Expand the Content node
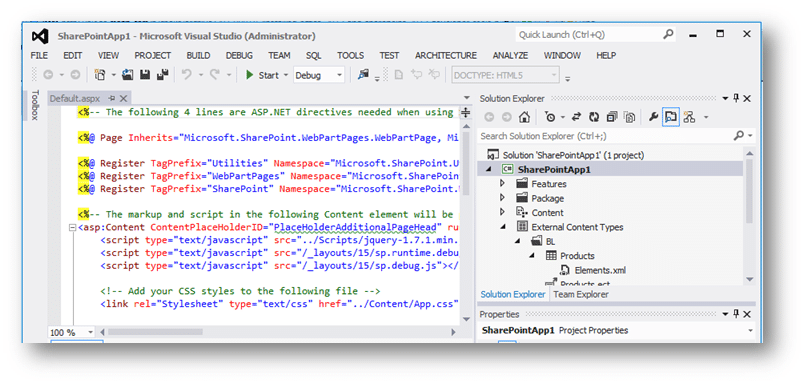Screen dimensions: 805x385 [x=503, y=212]
